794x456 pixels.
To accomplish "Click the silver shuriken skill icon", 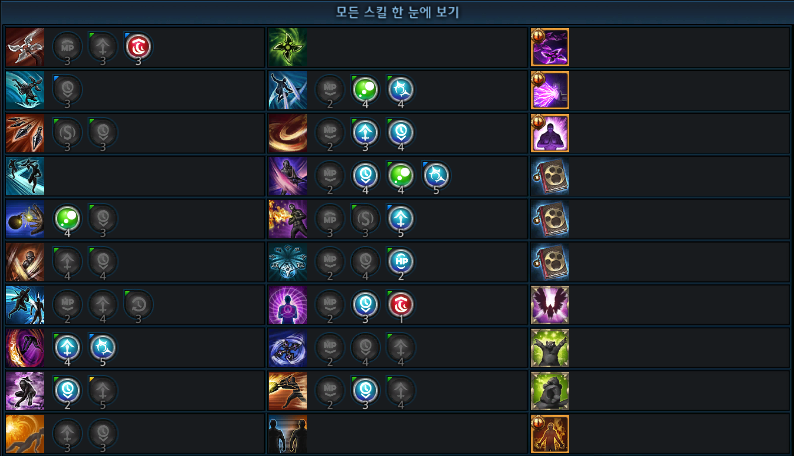I will tap(25, 47).
